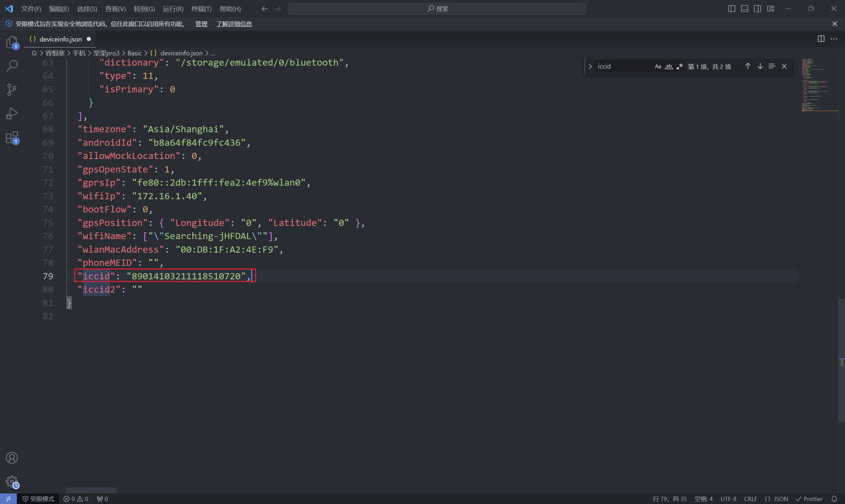
Task: Click the editor horizontal scrollbar thumb
Action: click(91, 490)
